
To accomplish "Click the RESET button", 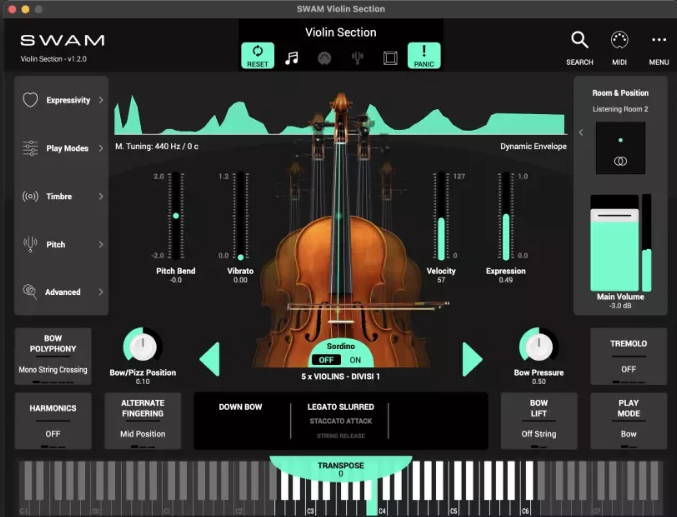I will (x=257, y=55).
